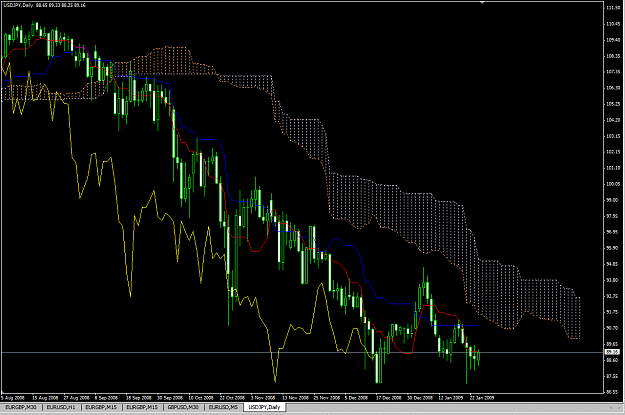Screen dimensions: 625x415
Task: Select the EURGBP,M15 tab beside GBPUSD,M30
Action: (142, 407)
